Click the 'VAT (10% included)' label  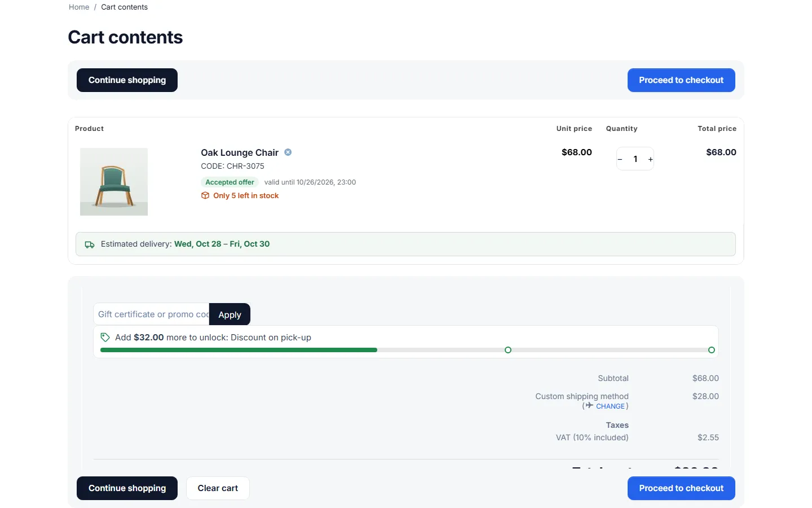592,437
